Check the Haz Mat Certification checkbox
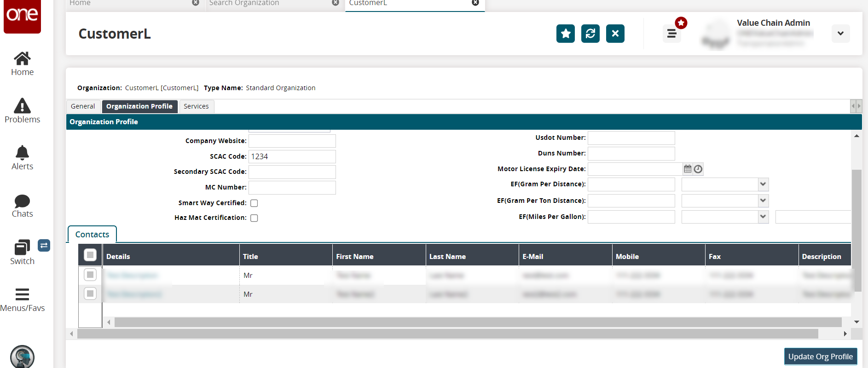This screenshot has width=868, height=368. click(254, 218)
